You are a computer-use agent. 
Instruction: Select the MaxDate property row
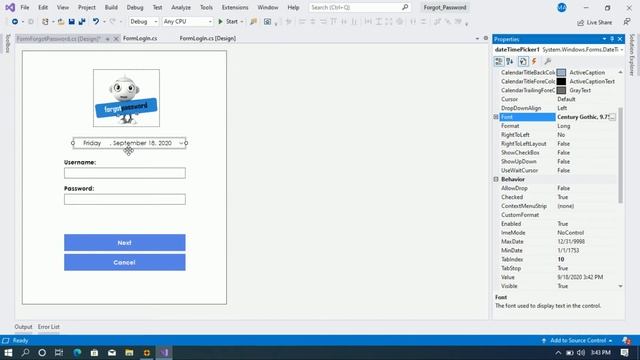pyautogui.click(x=557, y=242)
